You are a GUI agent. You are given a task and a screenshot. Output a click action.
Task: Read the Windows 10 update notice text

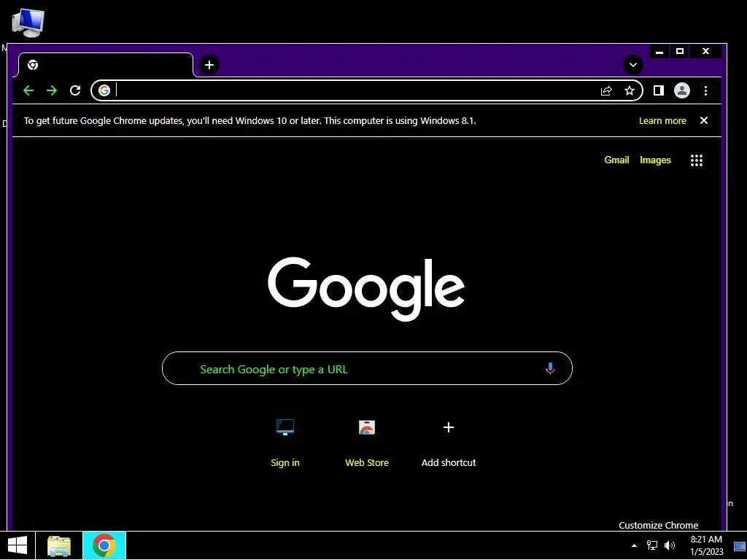(x=249, y=121)
